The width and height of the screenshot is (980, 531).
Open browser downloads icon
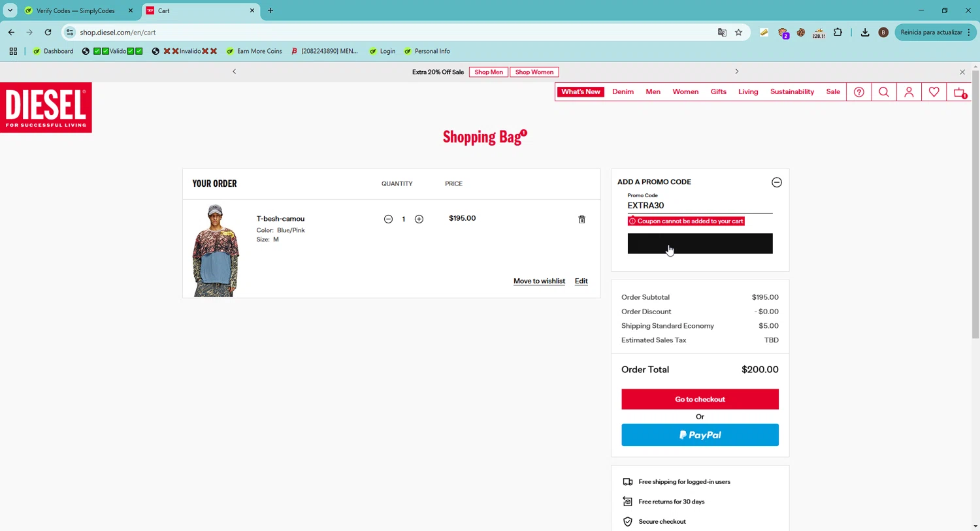coord(864,32)
